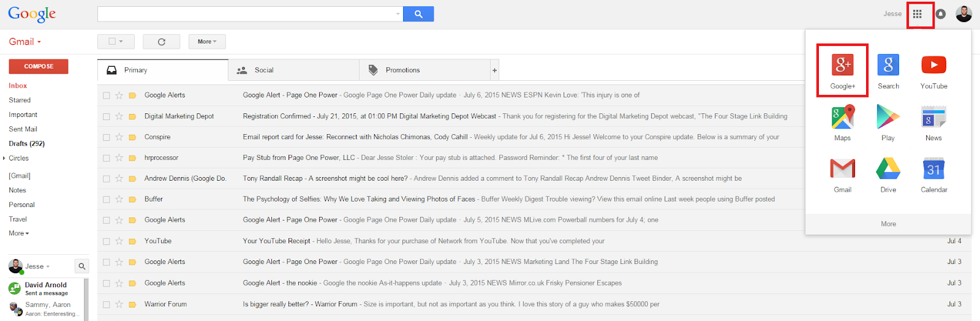
Task: Click importance marker on Warrior Forum email
Action: coord(132,304)
